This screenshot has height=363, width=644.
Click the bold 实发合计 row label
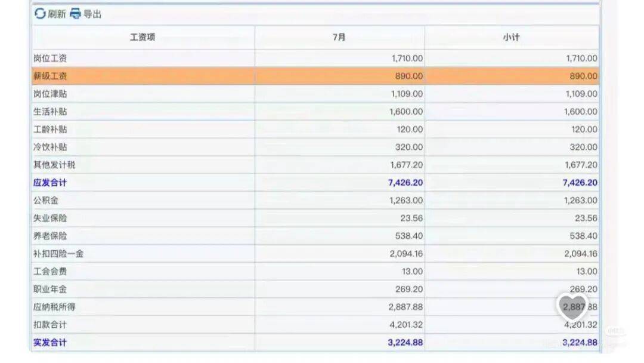50,343
